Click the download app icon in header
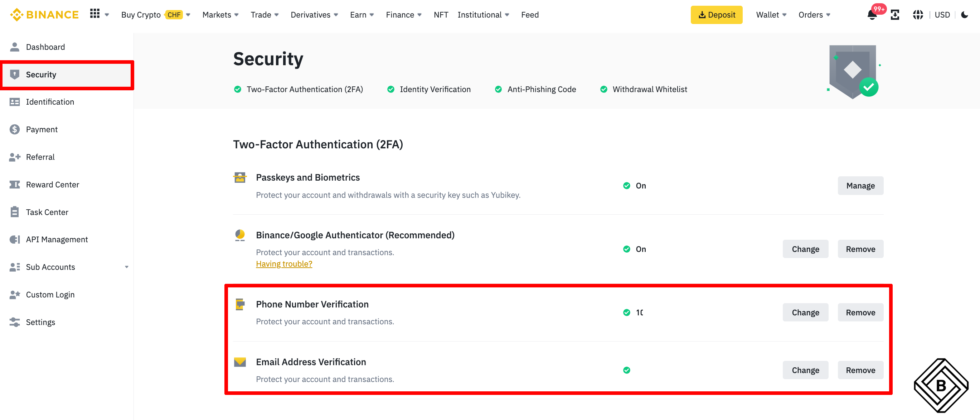 [x=895, y=15]
